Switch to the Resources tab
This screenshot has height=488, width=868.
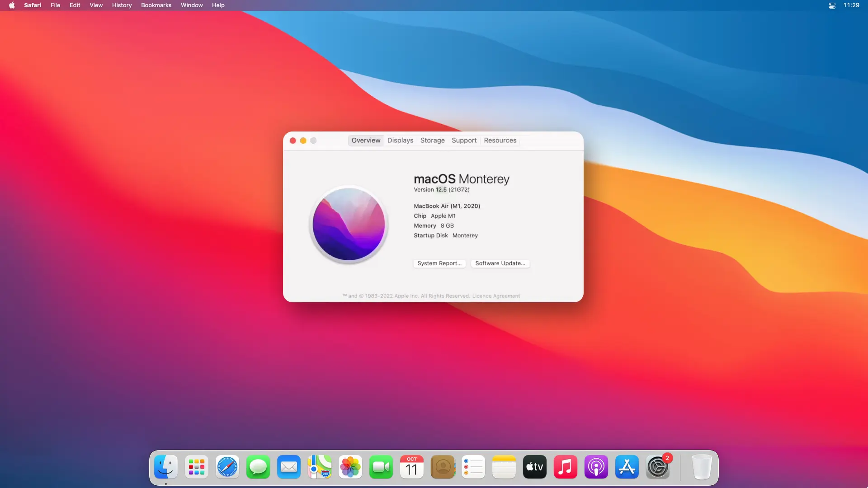click(500, 141)
